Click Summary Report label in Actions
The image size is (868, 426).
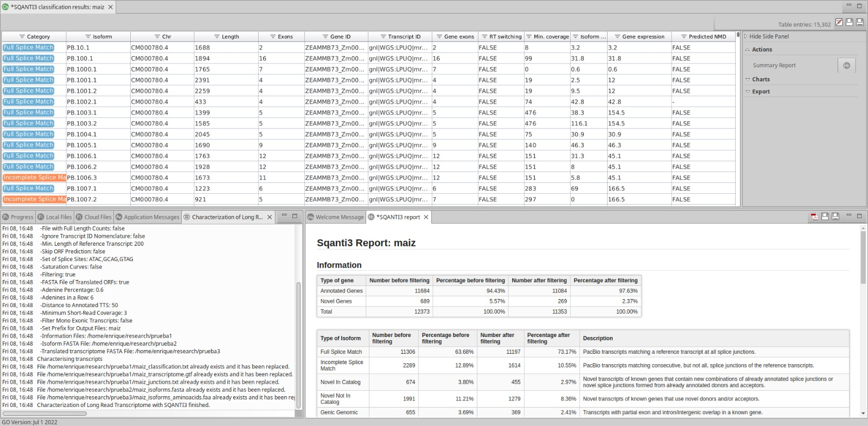point(774,65)
